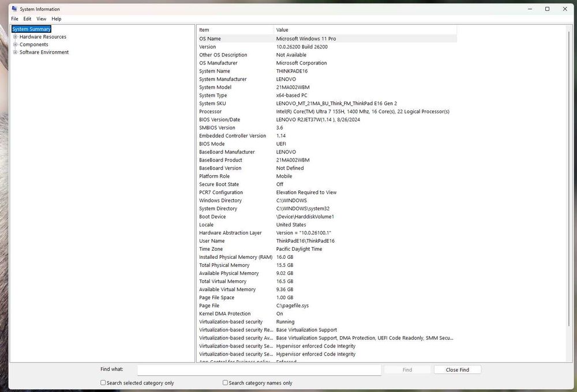
Task: Select the System Manufacturer row
Action: click(327, 79)
